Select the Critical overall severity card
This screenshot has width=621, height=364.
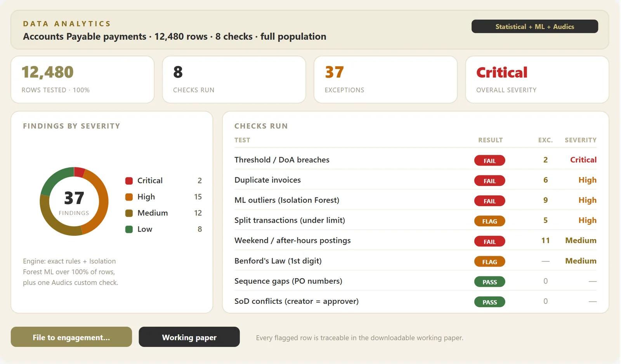537,80
